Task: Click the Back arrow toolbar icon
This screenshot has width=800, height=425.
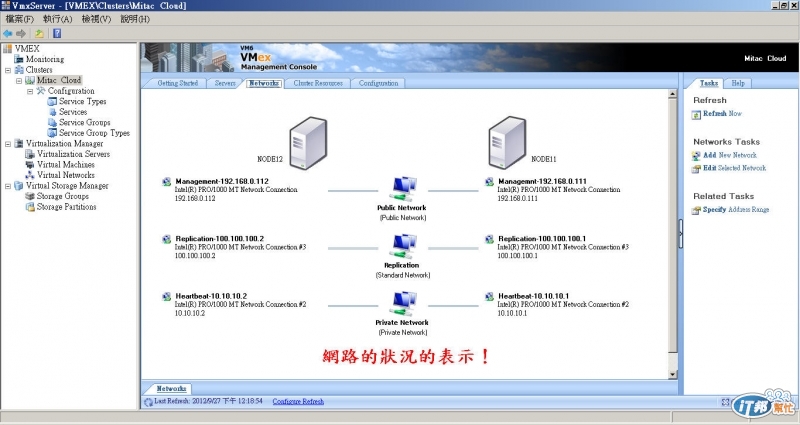Action: tap(8, 34)
